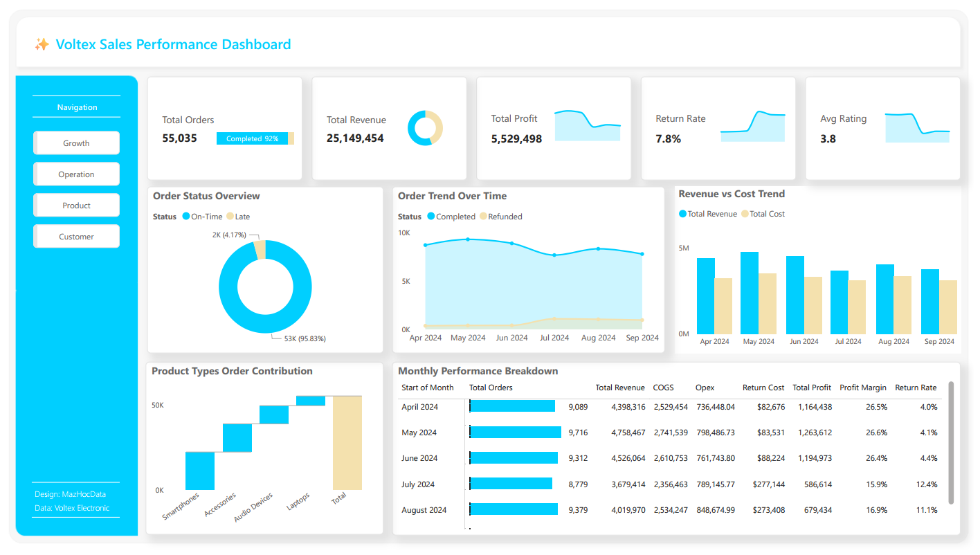The width and height of the screenshot is (980, 555).
Task: Click the 3.8 Avg Rating value
Action: pos(828,139)
